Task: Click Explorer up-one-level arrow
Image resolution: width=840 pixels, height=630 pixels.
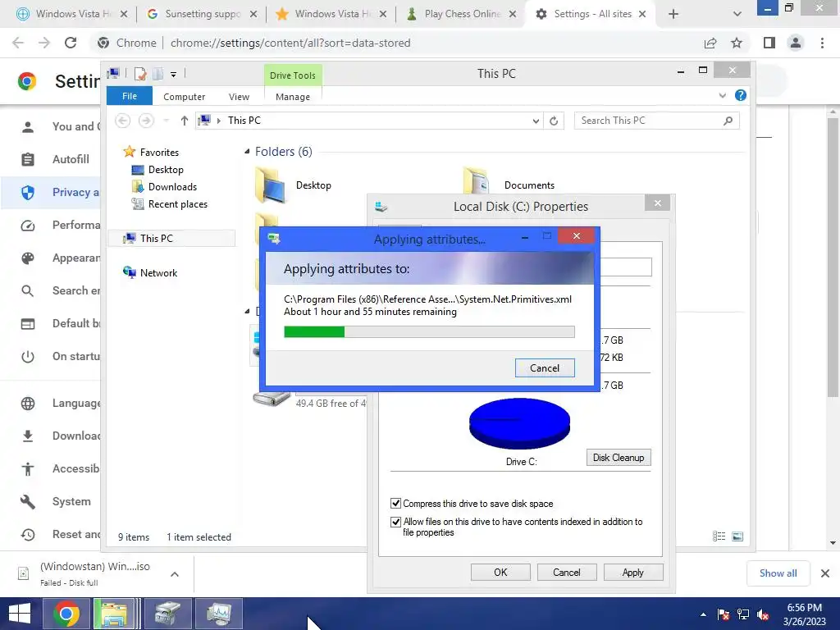Action: pyautogui.click(x=185, y=121)
